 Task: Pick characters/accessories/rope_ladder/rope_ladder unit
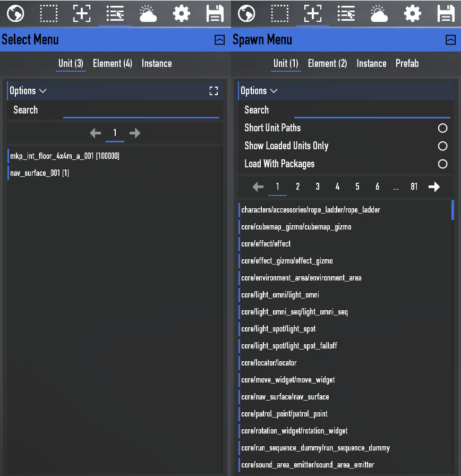coord(345,210)
